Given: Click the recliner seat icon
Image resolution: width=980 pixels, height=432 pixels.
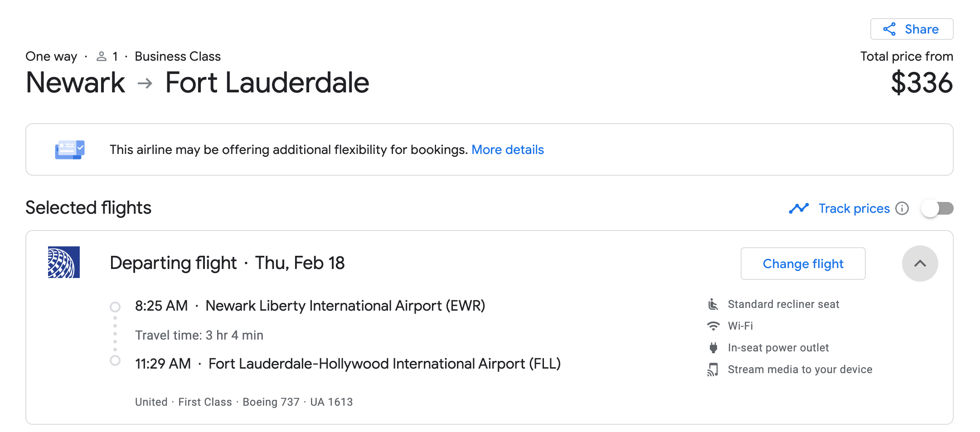Looking at the screenshot, I should point(713,304).
